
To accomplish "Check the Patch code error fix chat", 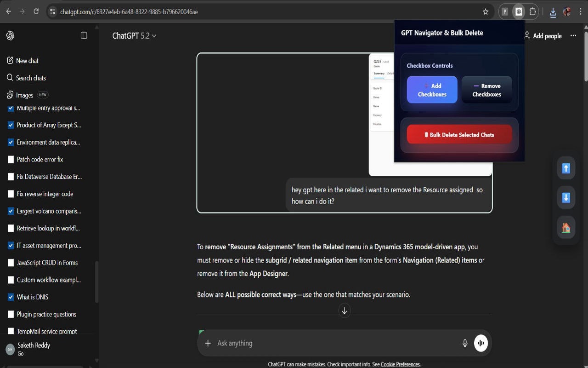I will coord(11,159).
